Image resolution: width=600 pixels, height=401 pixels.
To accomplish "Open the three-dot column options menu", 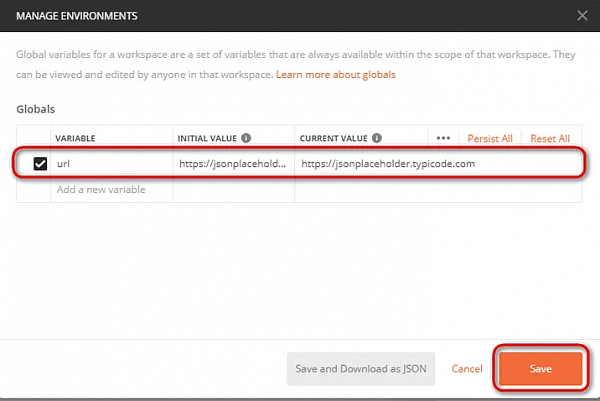I will click(x=443, y=138).
